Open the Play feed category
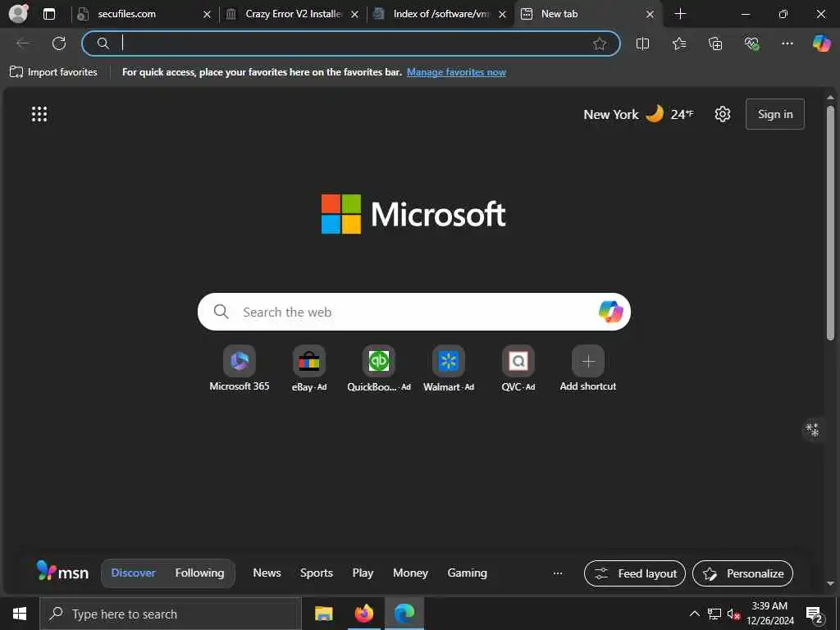Viewport: 840px width, 630px height. coord(363,573)
